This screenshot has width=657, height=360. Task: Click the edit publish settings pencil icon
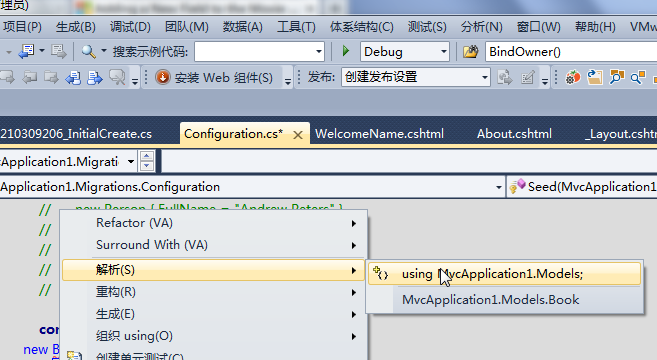pyautogui.click(x=528, y=78)
